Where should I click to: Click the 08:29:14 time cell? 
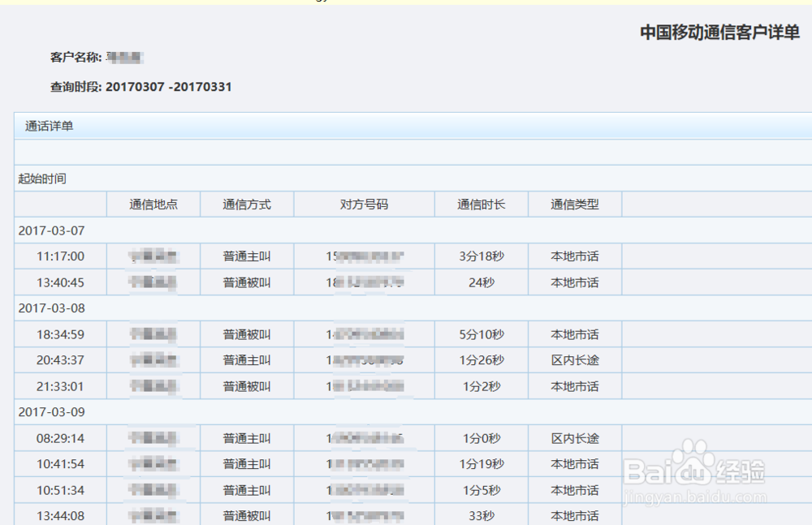coord(60,438)
